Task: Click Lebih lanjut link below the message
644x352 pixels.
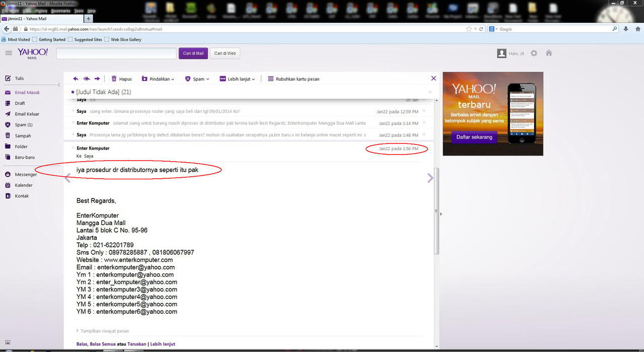Action: (163, 344)
